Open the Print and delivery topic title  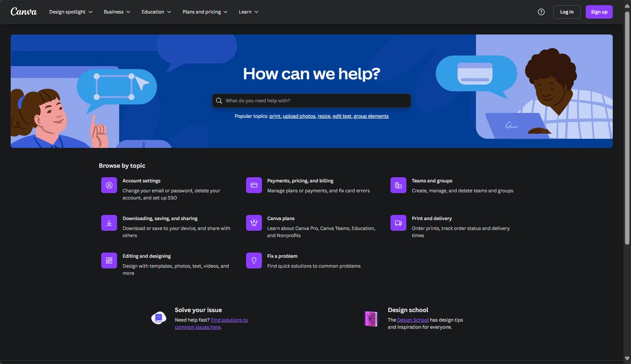coord(432,218)
